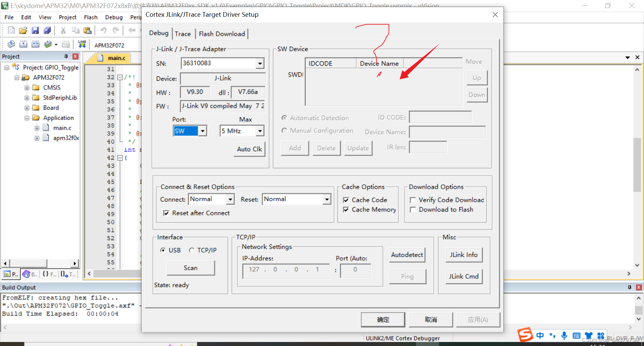Enable Download to Flash checkbox
Image resolution: width=644 pixels, height=346 pixels.
tap(413, 210)
